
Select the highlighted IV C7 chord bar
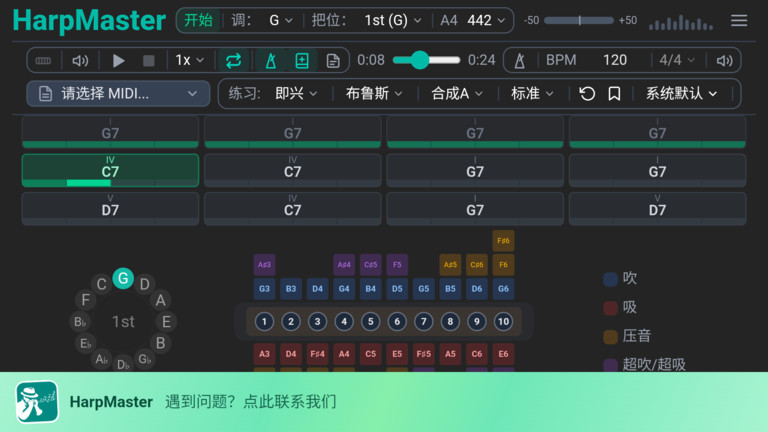[110, 170]
